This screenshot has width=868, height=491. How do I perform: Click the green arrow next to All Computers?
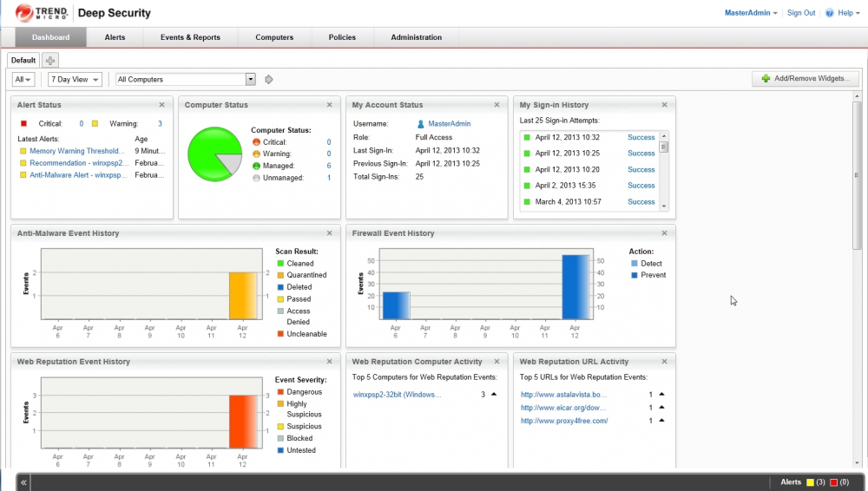pos(269,80)
